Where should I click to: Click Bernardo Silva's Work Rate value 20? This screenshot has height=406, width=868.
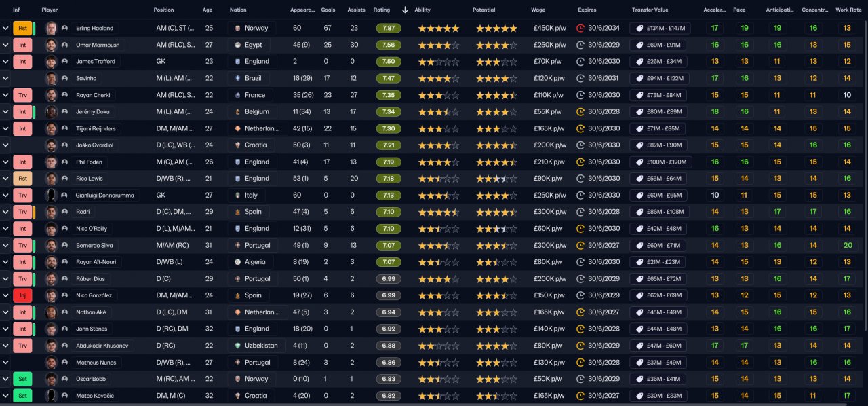(x=847, y=245)
